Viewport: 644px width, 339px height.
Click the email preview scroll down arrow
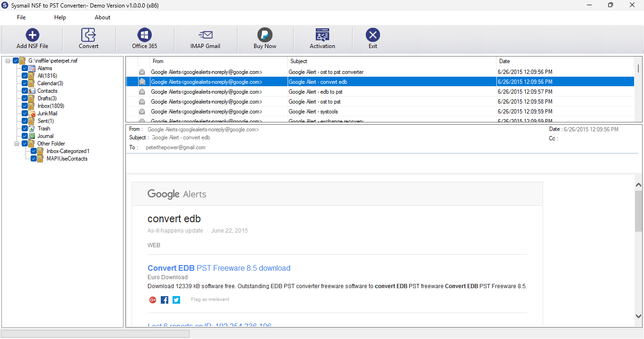pyautogui.click(x=639, y=316)
